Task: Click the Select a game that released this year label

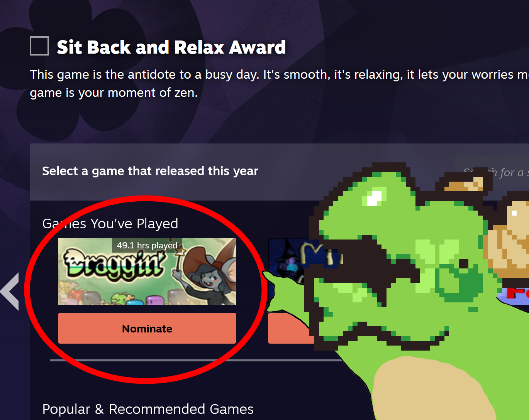Action: tap(150, 171)
